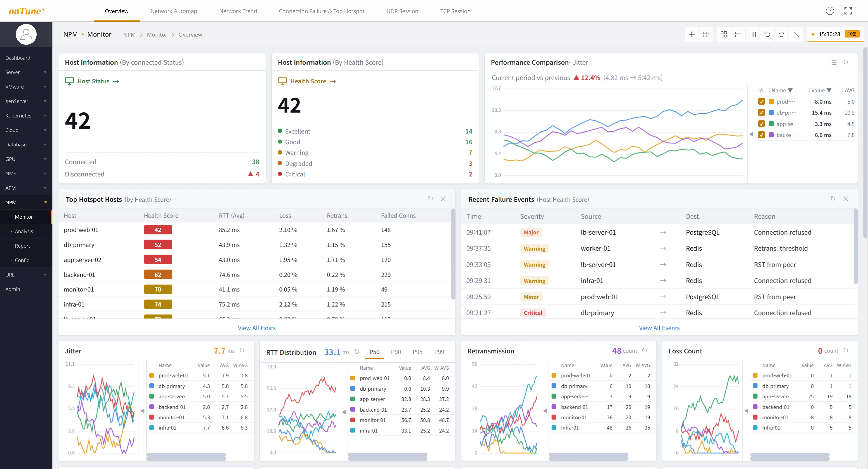Refresh the Retransmission widget
868x469 pixels.
644,350
